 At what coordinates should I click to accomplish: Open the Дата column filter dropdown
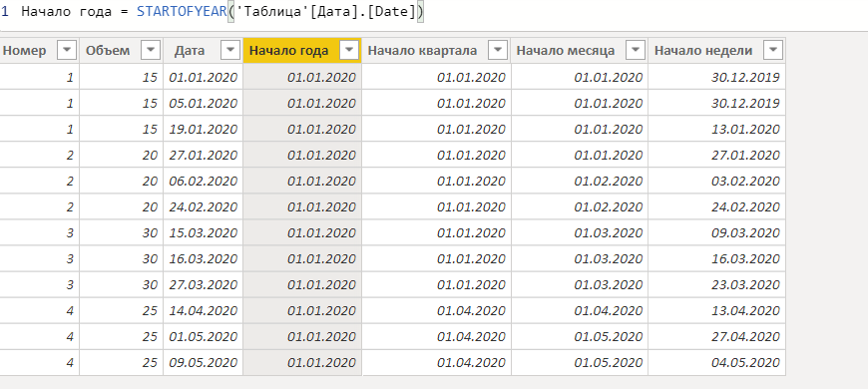(x=229, y=50)
